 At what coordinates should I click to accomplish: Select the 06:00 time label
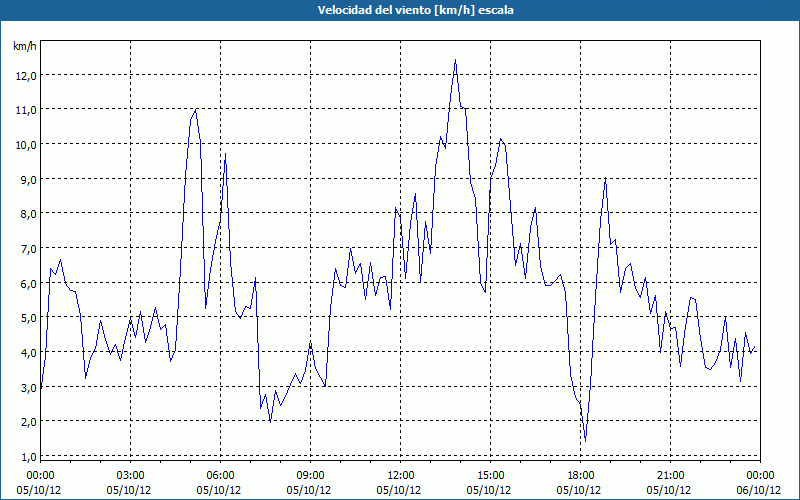tap(220, 476)
